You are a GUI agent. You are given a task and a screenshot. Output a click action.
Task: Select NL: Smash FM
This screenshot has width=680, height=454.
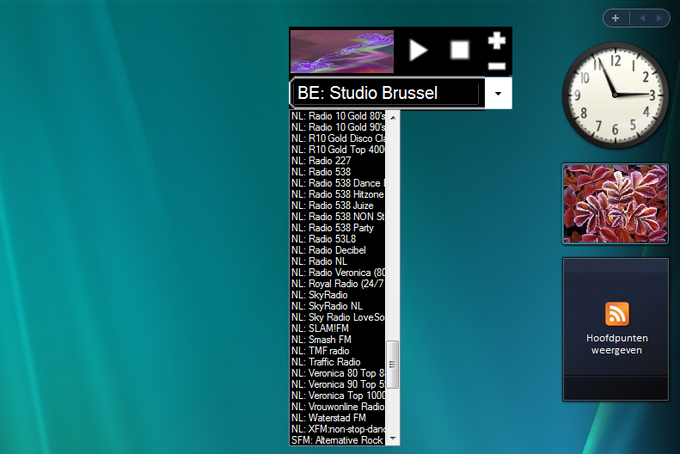337,340
